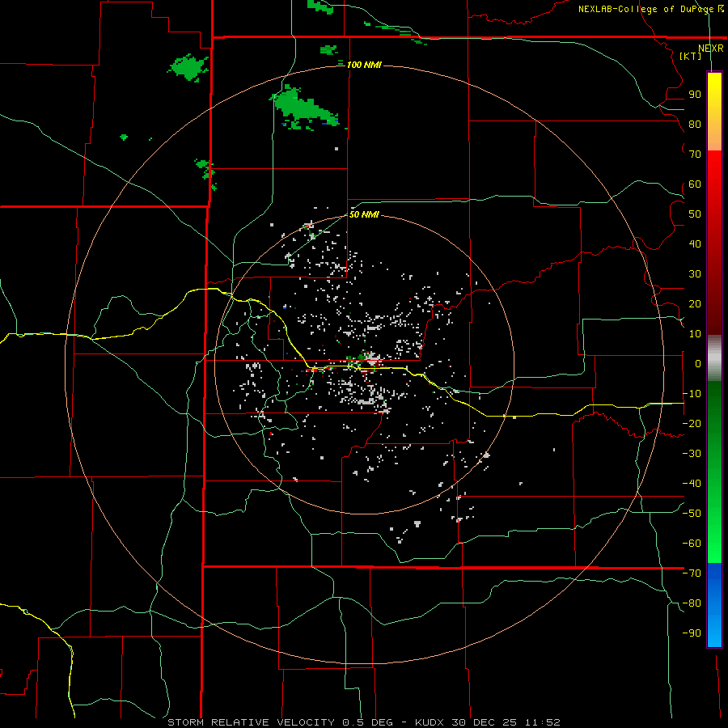
Task: Click the 30 value on velocity scale
Action: 695,274
